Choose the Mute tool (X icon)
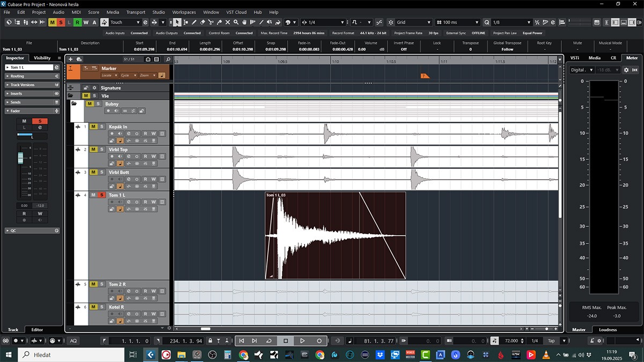Viewport: 644px width, 362px height. click(x=228, y=22)
